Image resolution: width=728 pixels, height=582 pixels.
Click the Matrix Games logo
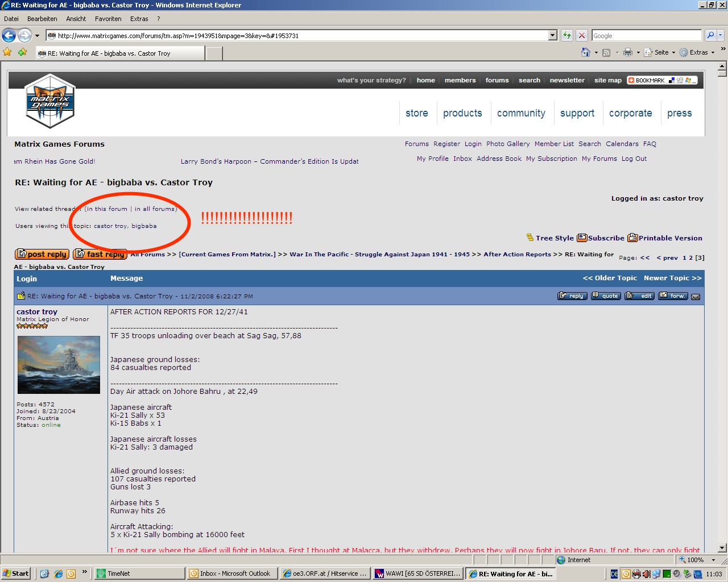[x=50, y=102]
